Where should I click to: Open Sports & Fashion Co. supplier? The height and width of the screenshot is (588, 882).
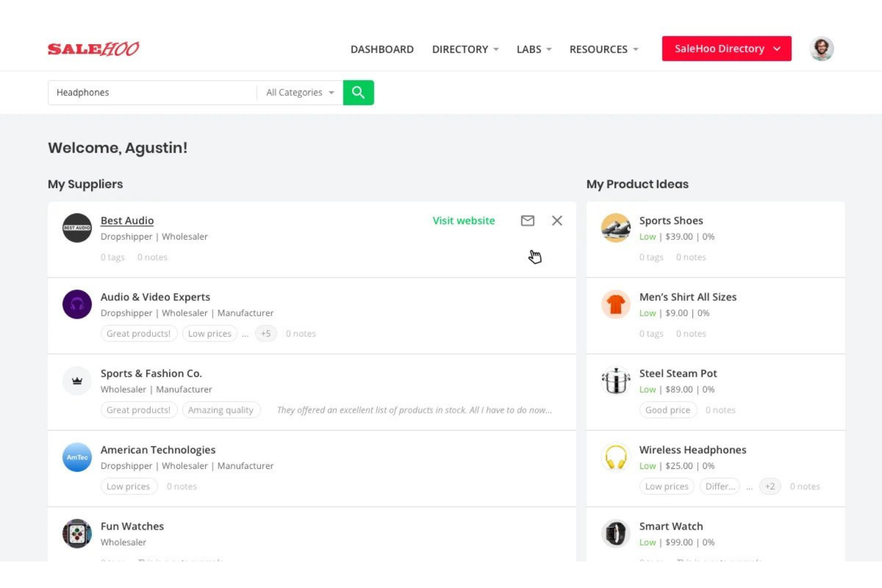151,374
